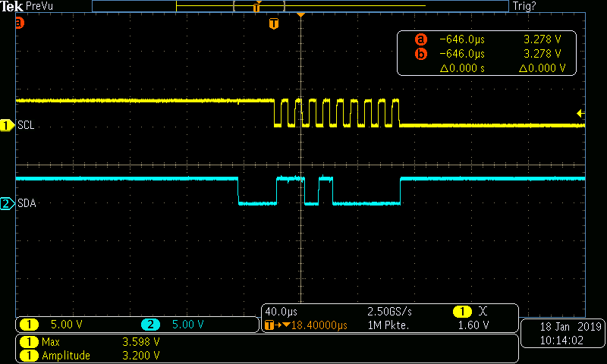Click the Max measurement value 3.598 V
The width and height of the screenshot is (607, 364).
coord(141,342)
